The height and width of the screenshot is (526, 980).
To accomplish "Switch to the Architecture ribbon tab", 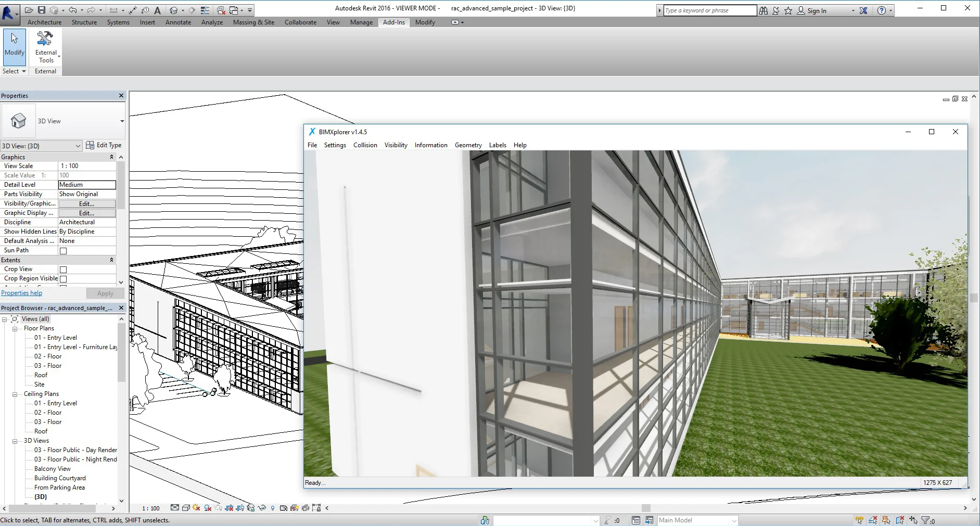I will (x=44, y=22).
